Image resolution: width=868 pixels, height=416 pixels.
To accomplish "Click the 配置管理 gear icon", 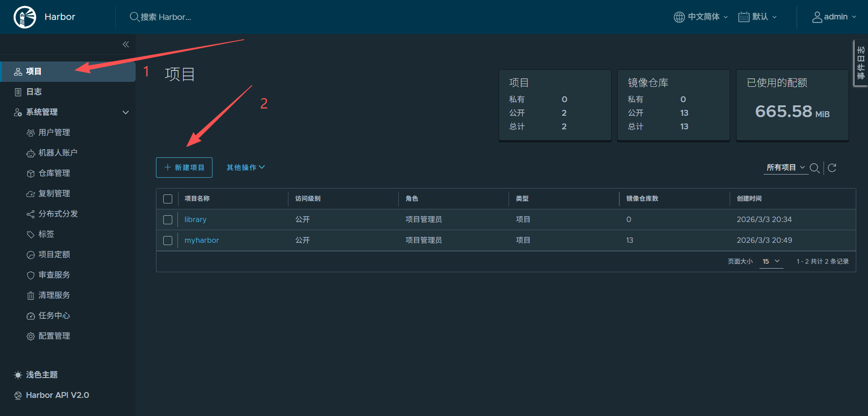I will (x=30, y=336).
